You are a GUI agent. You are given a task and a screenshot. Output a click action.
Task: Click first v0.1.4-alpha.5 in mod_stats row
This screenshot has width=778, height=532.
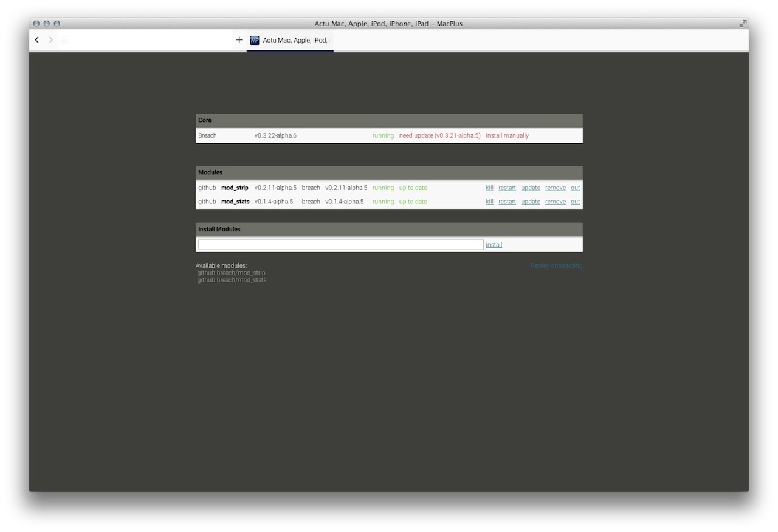[x=274, y=202]
